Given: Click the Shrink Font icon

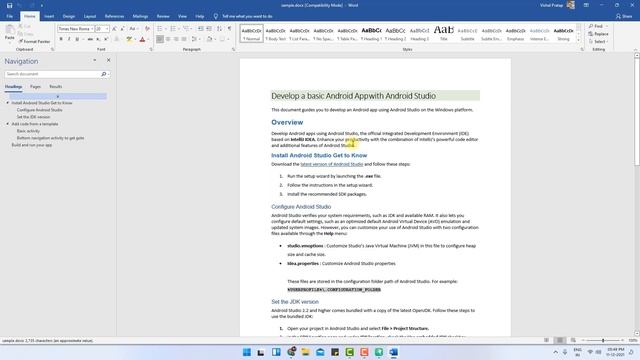Looking at the screenshot, I should click(x=122, y=29).
